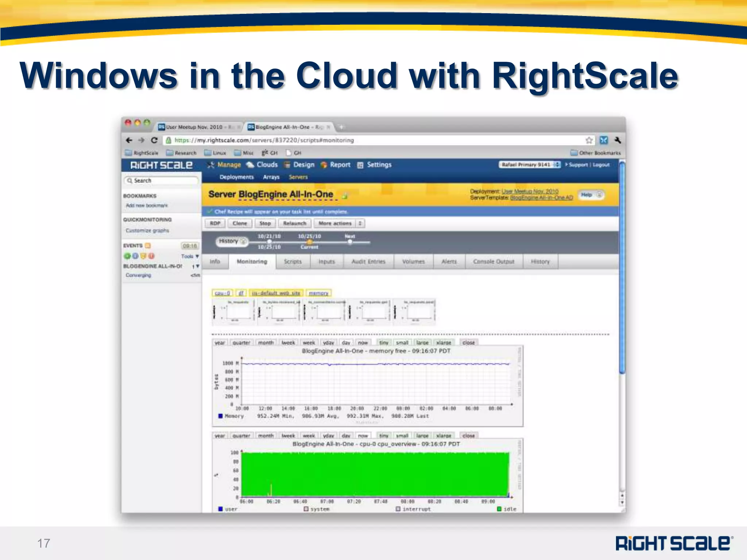Switch to the Console Output tab

click(x=494, y=261)
